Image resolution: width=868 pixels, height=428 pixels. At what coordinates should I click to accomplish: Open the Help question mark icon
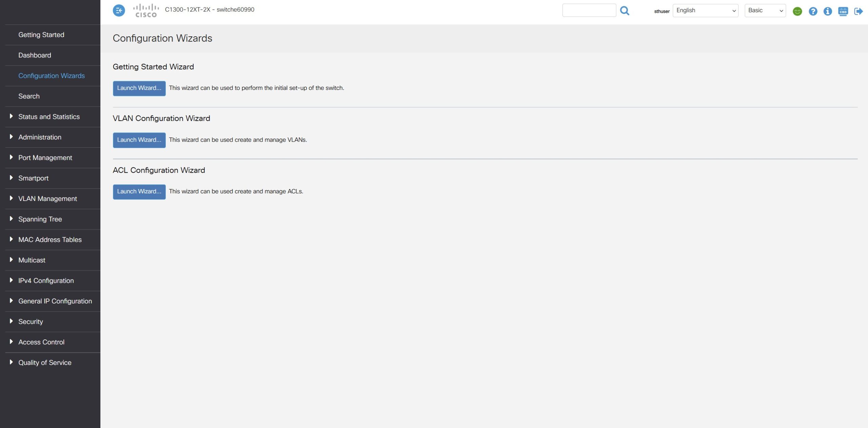click(813, 11)
